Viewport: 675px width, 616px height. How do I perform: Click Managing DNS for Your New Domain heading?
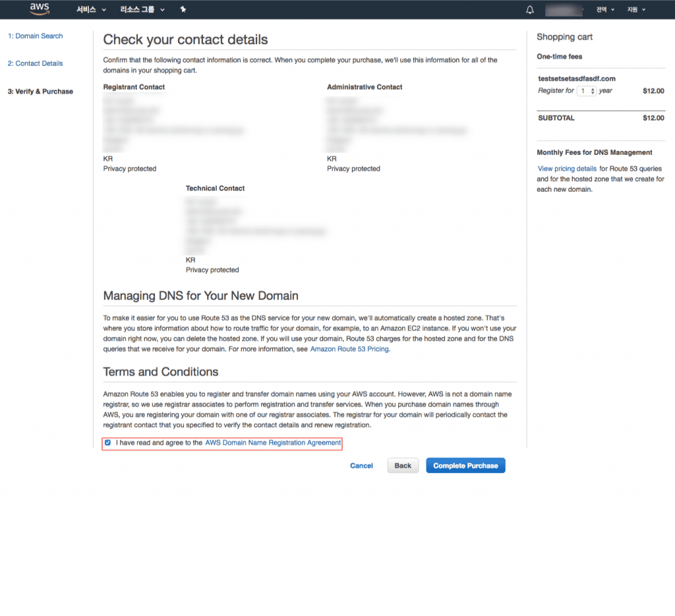point(200,296)
